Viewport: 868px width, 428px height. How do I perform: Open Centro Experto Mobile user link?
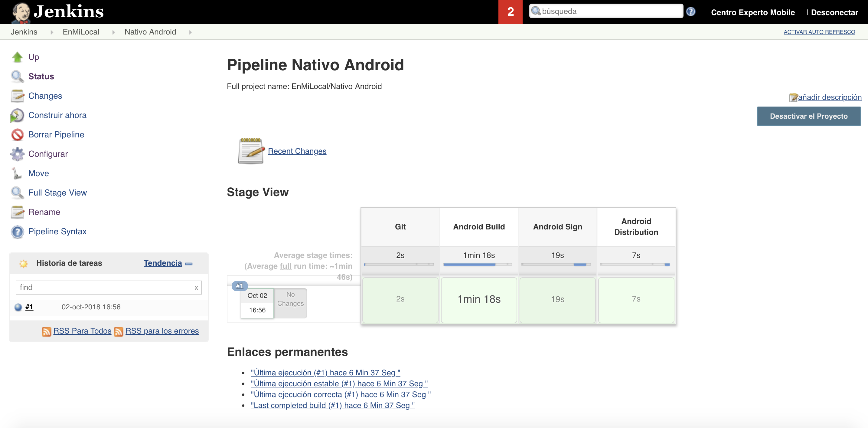click(753, 12)
